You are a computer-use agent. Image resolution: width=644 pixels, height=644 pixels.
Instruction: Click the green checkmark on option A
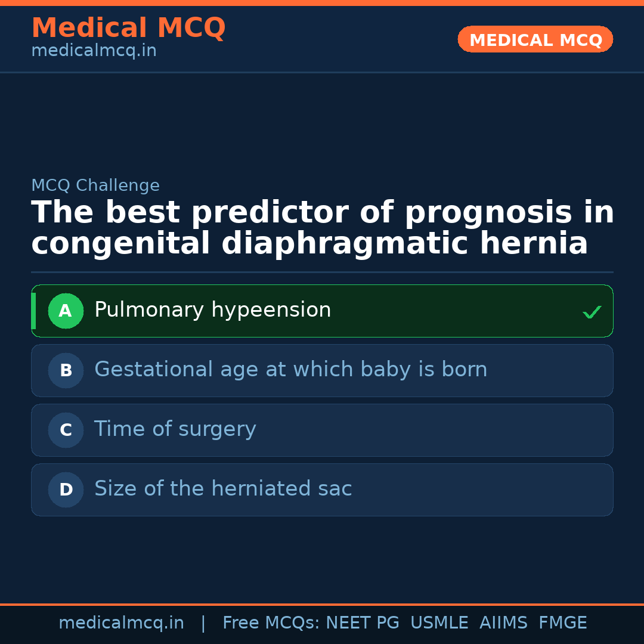pos(592,312)
